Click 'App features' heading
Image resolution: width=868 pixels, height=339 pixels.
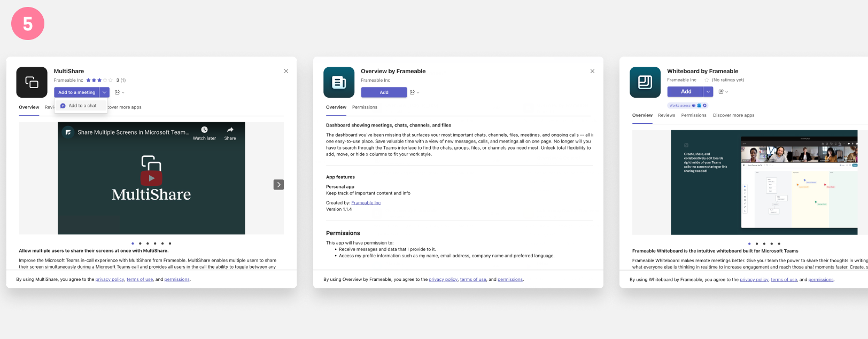point(340,177)
